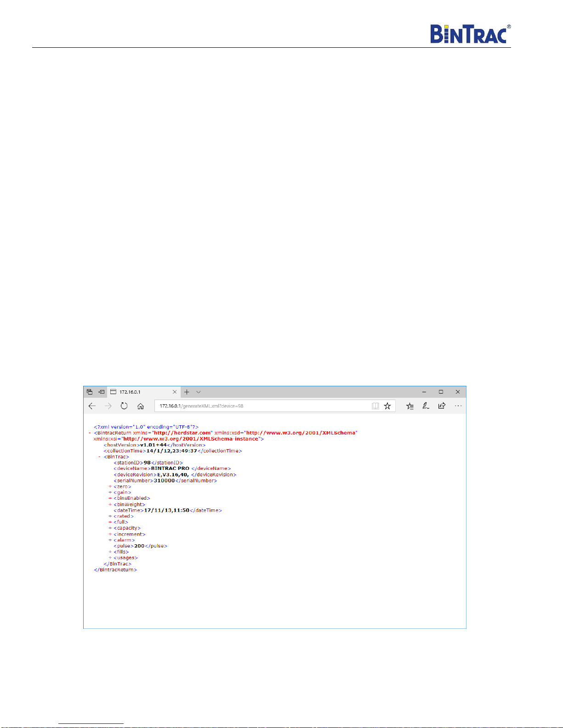
Task: Click the deviceRevision value E,V3.16,40,
Action: click(x=173, y=474)
